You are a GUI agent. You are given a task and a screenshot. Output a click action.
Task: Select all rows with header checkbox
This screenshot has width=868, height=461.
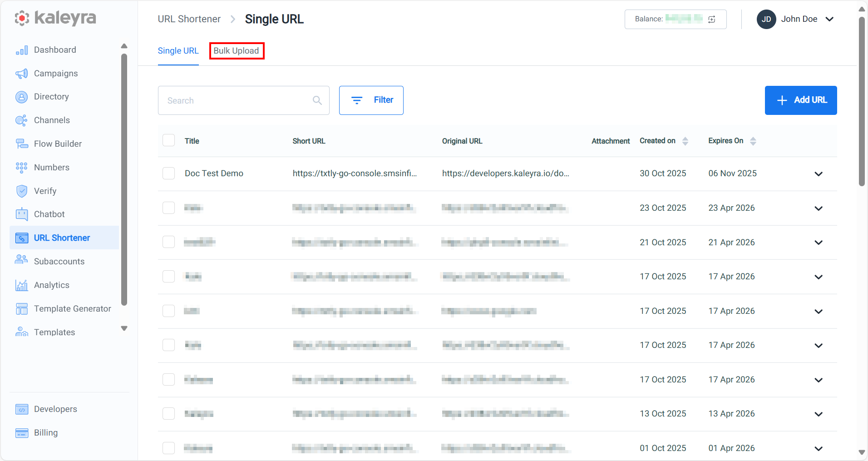pyautogui.click(x=169, y=140)
